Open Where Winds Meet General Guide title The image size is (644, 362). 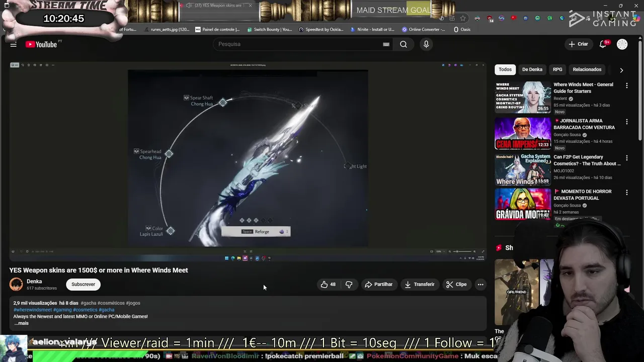[583, 88]
